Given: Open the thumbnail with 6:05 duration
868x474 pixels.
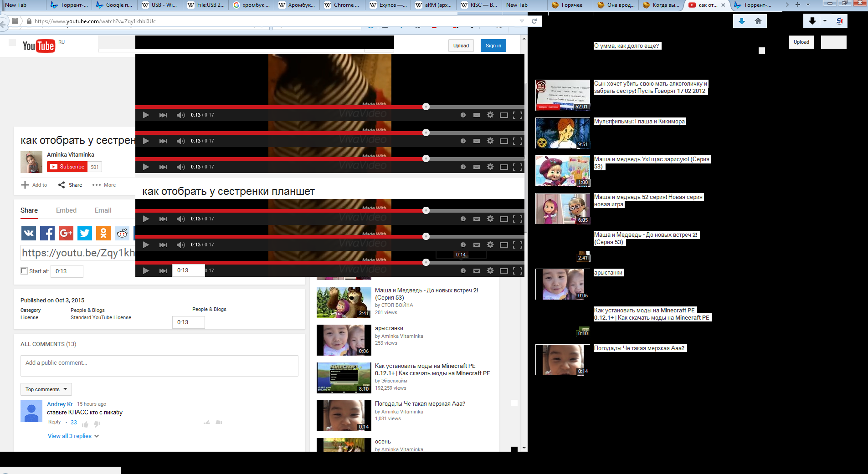Looking at the screenshot, I should (563, 209).
